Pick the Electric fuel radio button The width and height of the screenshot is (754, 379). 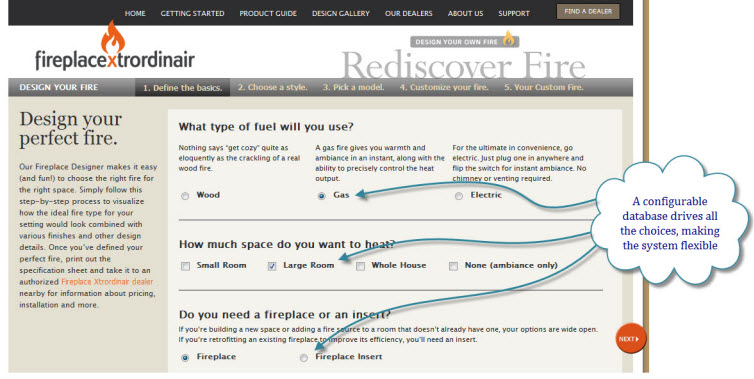(x=459, y=196)
